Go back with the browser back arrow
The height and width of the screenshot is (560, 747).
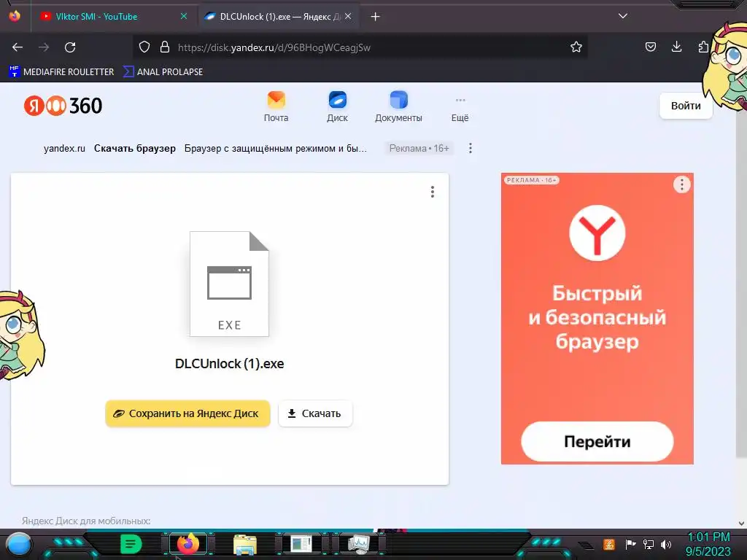tap(18, 47)
